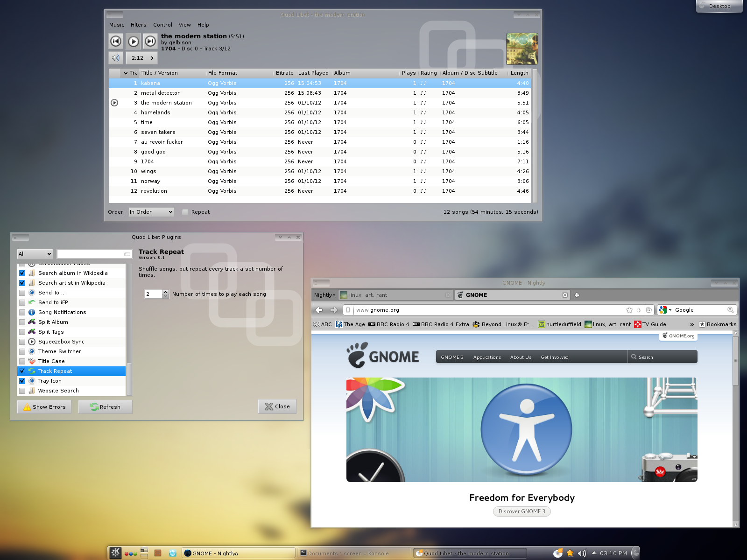Click the previous track button in Quod Libet
The height and width of the screenshot is (560, 747).
coord(116,41)
